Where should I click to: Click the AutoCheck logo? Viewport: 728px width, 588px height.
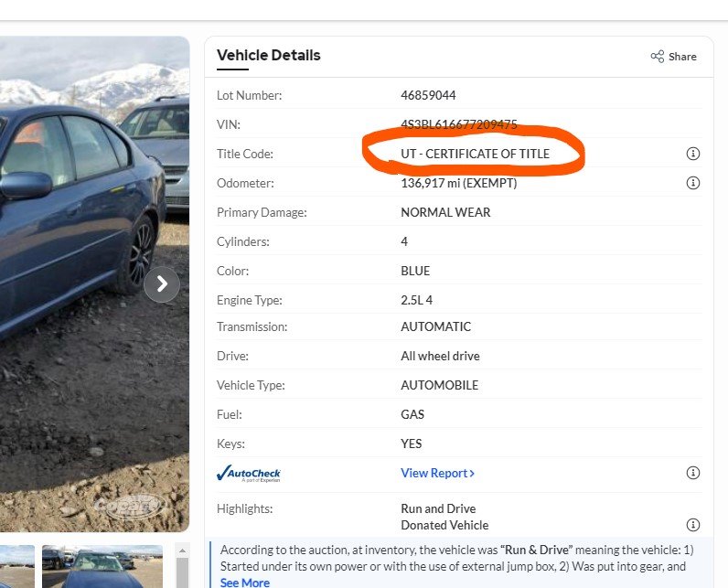[249, 474]
